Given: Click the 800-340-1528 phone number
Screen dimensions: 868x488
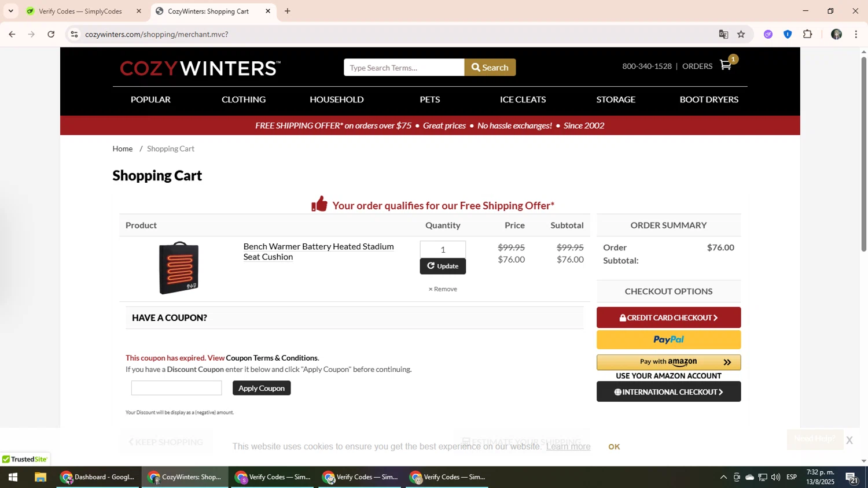Looking at the screenshot, I should [647, 66].
